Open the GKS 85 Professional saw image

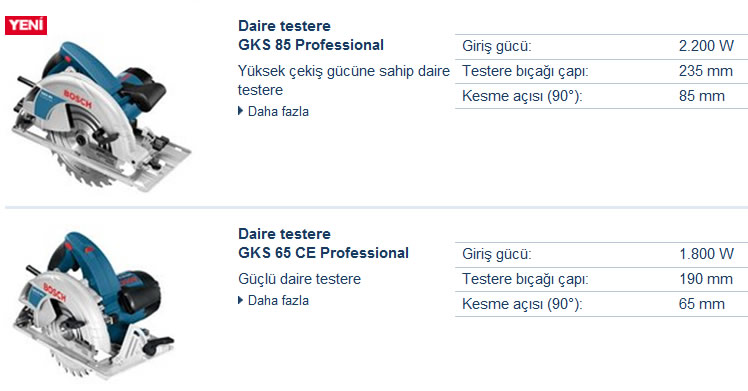[101, 116]
